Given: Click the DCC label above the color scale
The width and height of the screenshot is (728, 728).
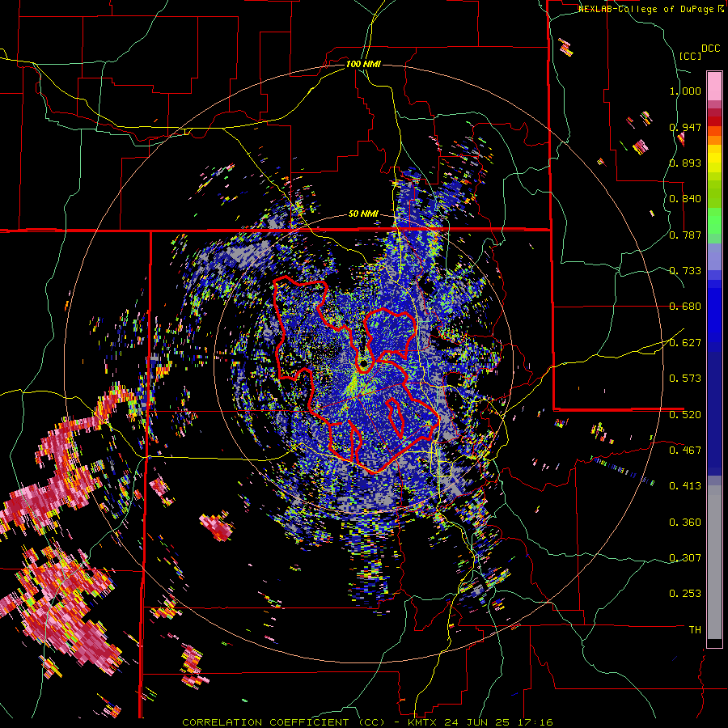Looking at the screenshot, I should coord(710,49).
